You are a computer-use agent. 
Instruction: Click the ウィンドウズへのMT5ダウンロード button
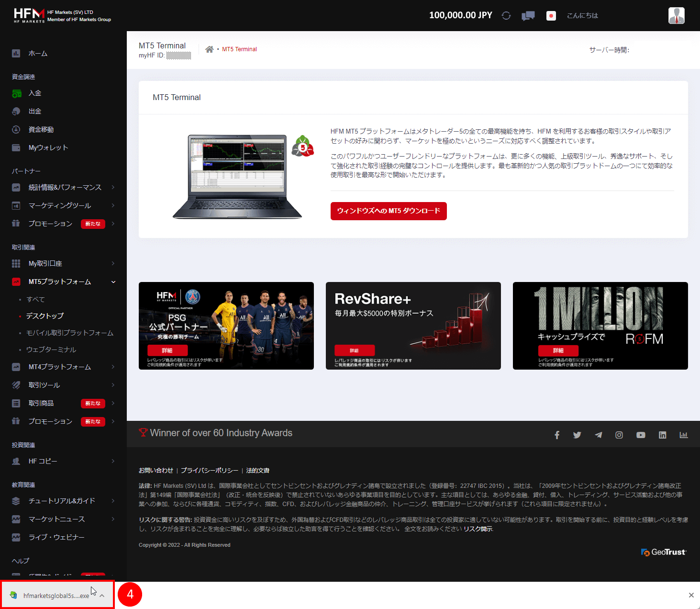point(388,211)
